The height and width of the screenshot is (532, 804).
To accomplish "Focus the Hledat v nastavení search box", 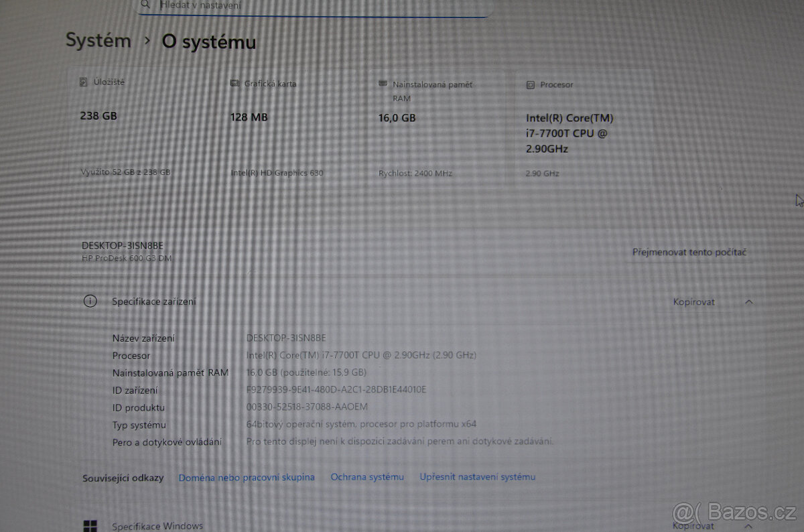I will pyautogui.click(x=315, y=5).
